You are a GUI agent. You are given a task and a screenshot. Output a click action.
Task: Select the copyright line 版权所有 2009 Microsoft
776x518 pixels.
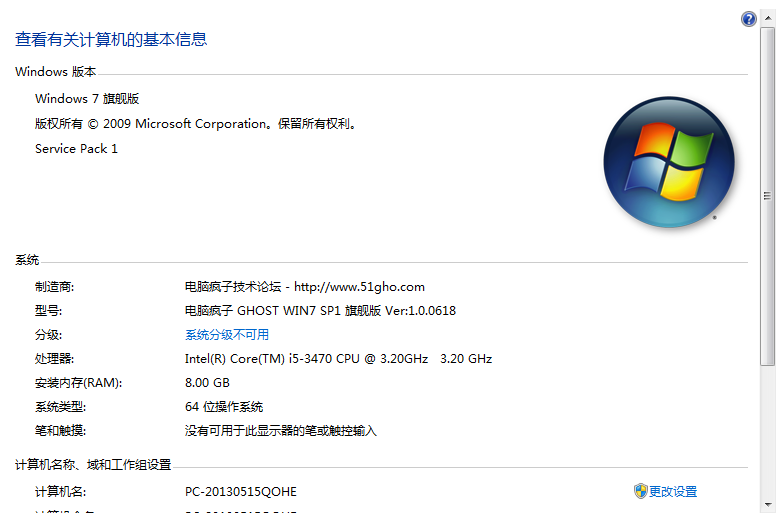pos(195,124)
